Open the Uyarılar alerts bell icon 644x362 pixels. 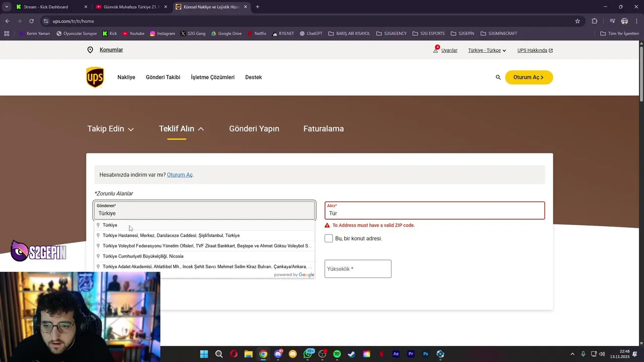[x=436, y=50]
